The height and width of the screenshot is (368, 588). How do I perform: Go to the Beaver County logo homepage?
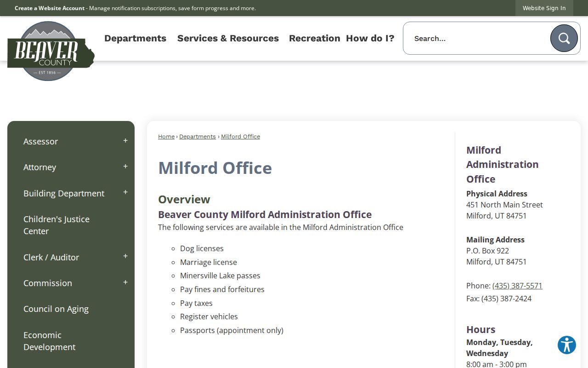point(51,51)
